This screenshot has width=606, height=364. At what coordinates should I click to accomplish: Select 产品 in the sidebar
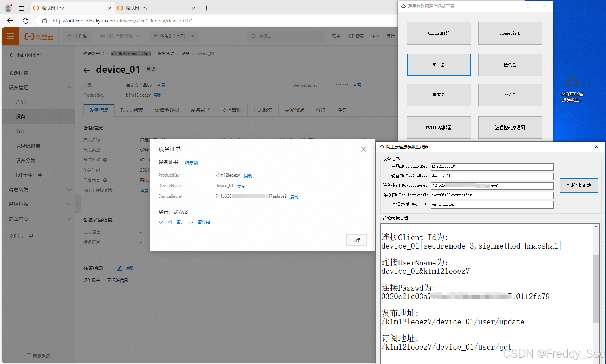(21, 102)
